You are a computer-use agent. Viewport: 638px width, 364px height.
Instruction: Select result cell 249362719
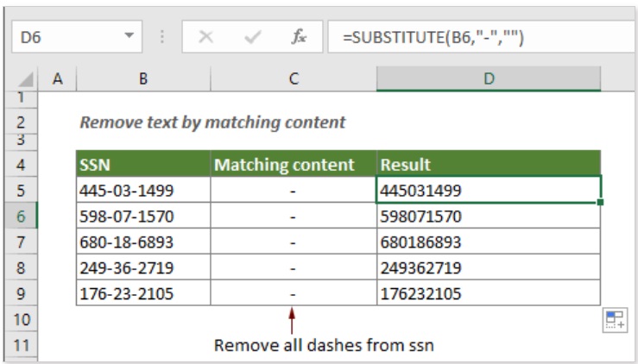(x=489, y=267)
